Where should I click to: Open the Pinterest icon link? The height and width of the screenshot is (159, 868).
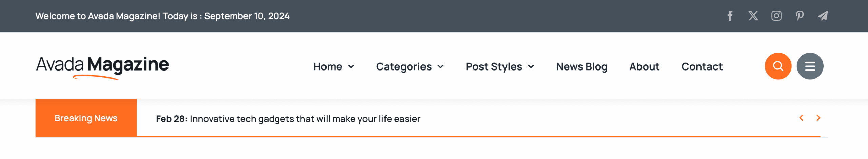click(x=800, y=16)
